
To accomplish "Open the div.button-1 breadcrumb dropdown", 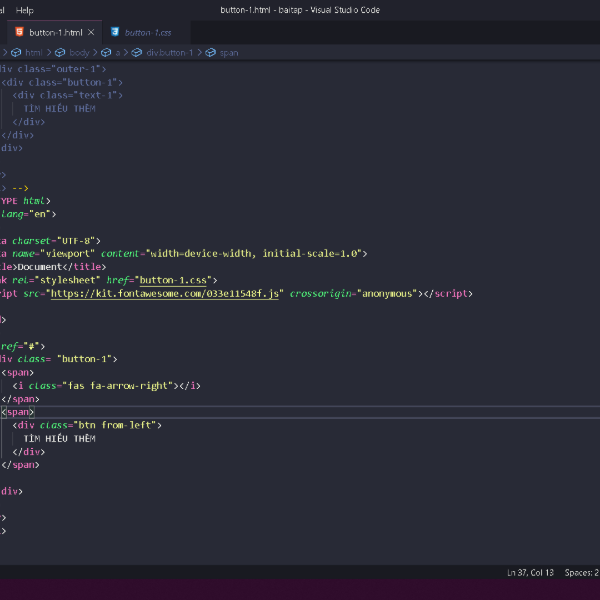I will click(x=169, y=52).
